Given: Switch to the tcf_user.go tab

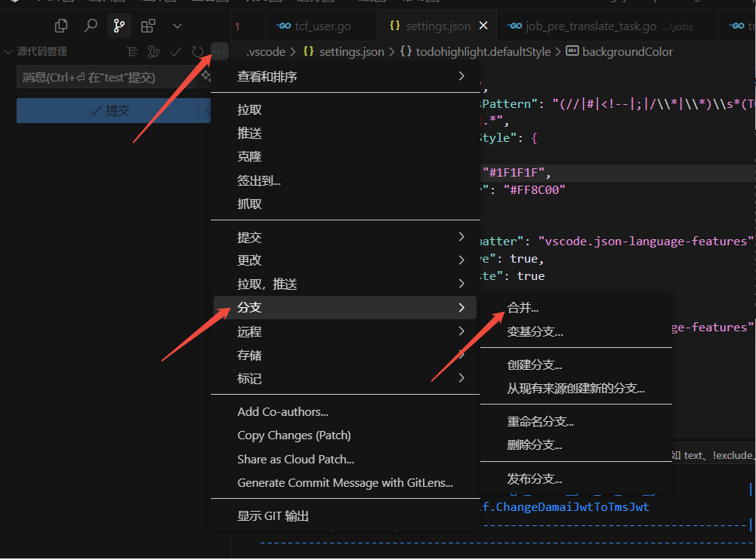Looking at the screenshot, I should (321, 26).
